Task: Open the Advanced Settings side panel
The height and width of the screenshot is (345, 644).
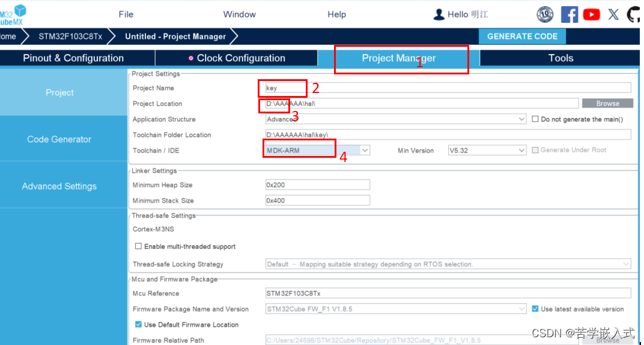Action: pyautogui.click(x=64, y=186)
